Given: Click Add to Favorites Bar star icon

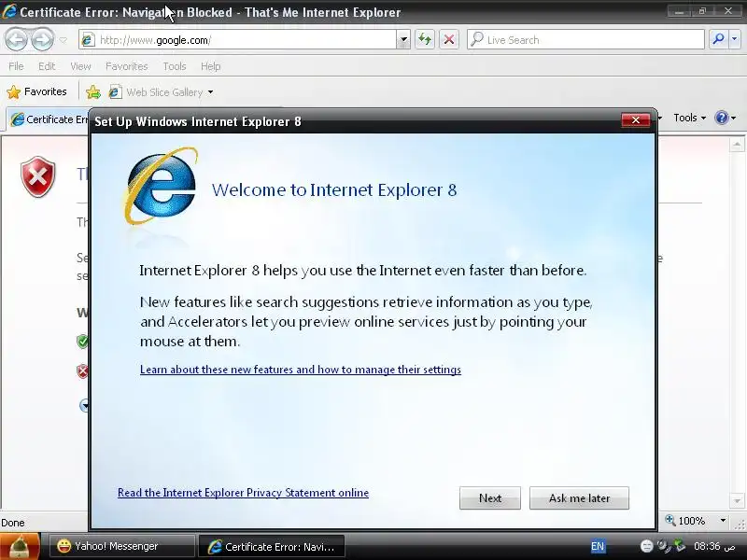Looking at the screenshot, I should pyautogui.click(x=93, y=91).
